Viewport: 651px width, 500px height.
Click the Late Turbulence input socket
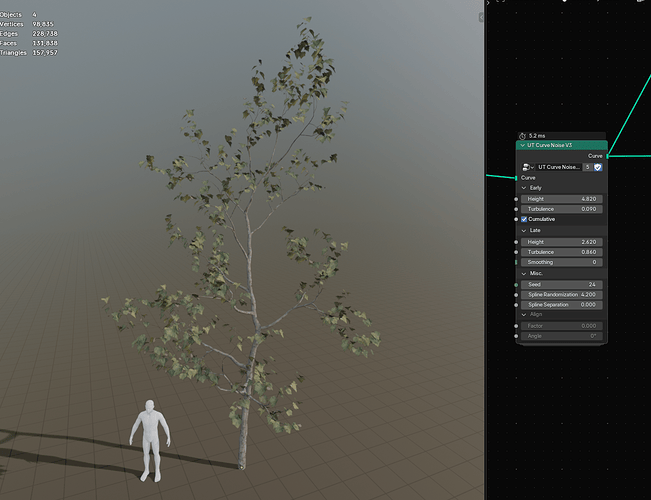(x=516, y=252)
